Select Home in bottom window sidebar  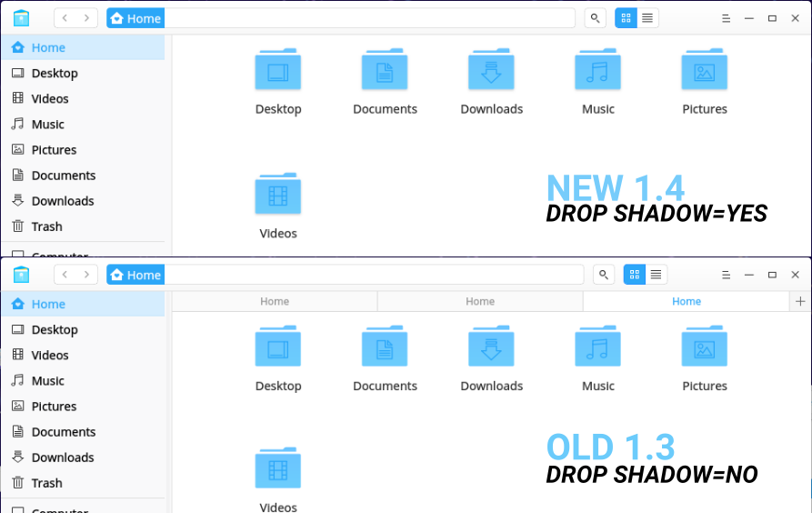point(83,304)
